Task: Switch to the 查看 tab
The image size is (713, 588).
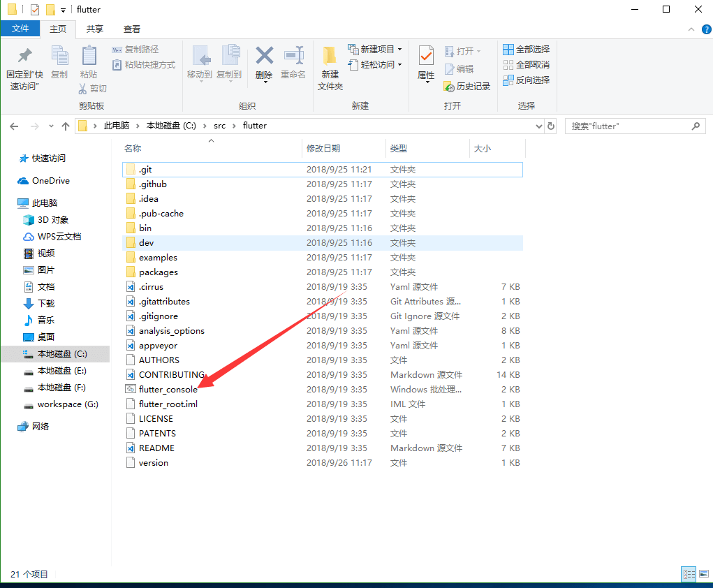Action: (x=131, y=29)
